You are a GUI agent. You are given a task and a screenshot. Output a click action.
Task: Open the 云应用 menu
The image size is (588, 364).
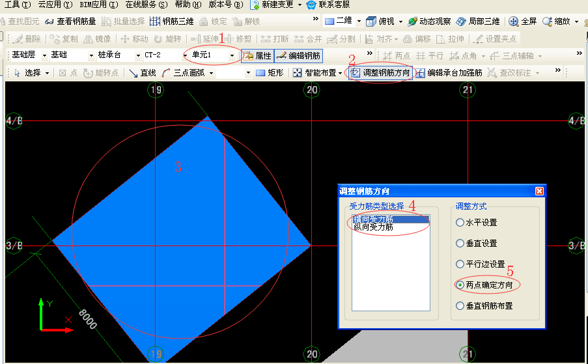(x=55, y=5)
